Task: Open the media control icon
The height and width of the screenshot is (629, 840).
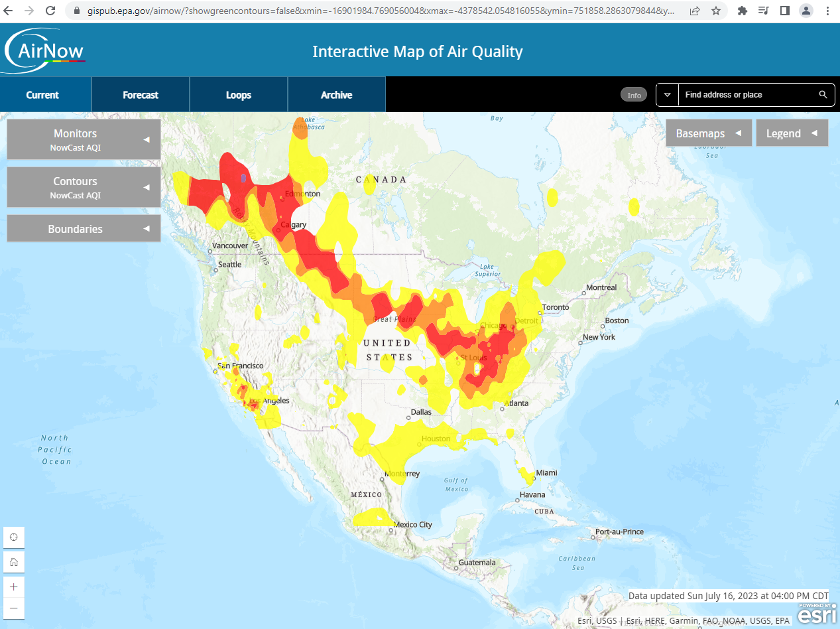Action: 764,11
